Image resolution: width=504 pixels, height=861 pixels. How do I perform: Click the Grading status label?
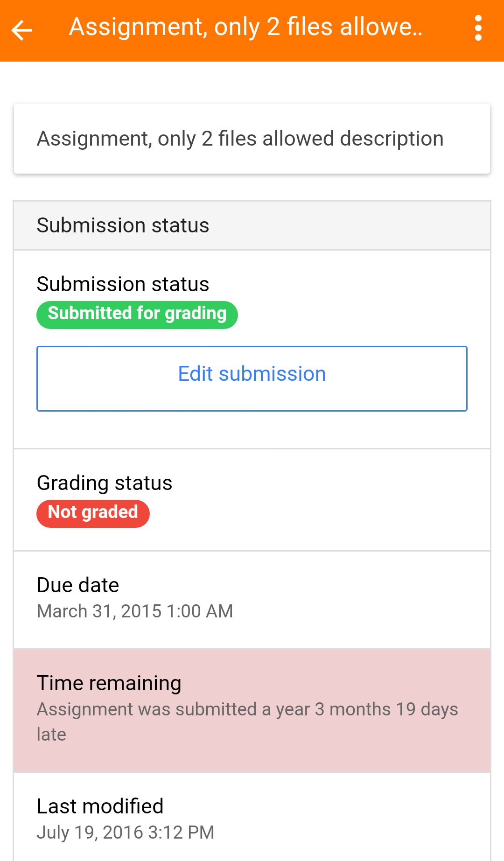pos(105,483)
